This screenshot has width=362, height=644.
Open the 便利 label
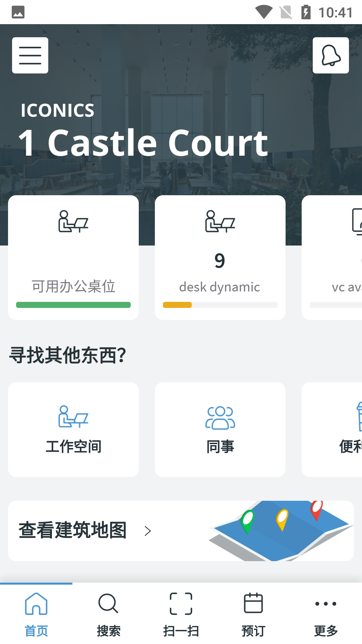click(351, 446)
